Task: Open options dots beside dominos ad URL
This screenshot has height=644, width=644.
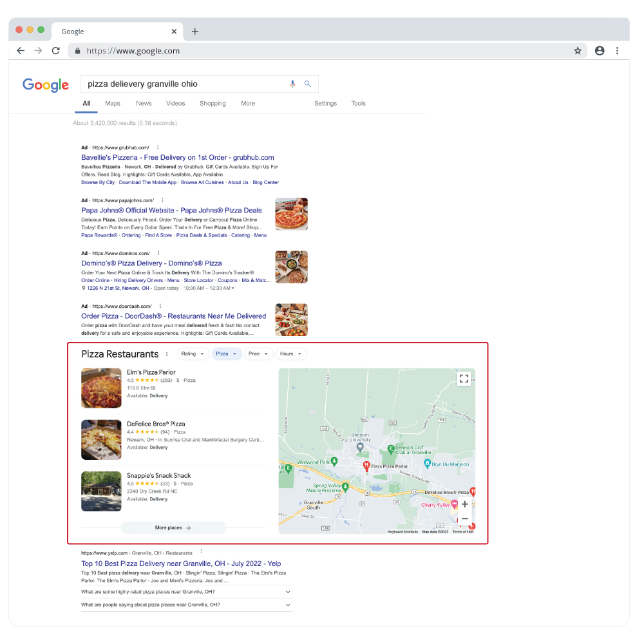Action: tap(158, 253)
